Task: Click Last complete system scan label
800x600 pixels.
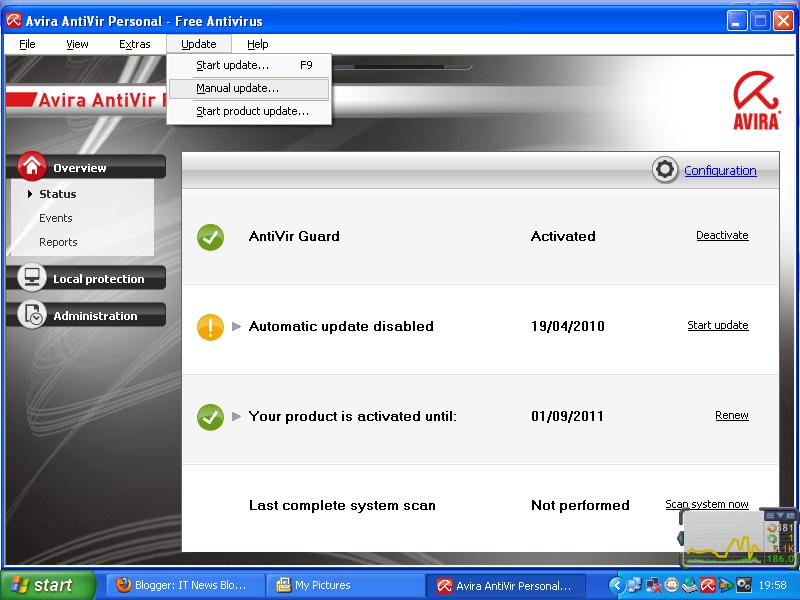Action: 342,505
